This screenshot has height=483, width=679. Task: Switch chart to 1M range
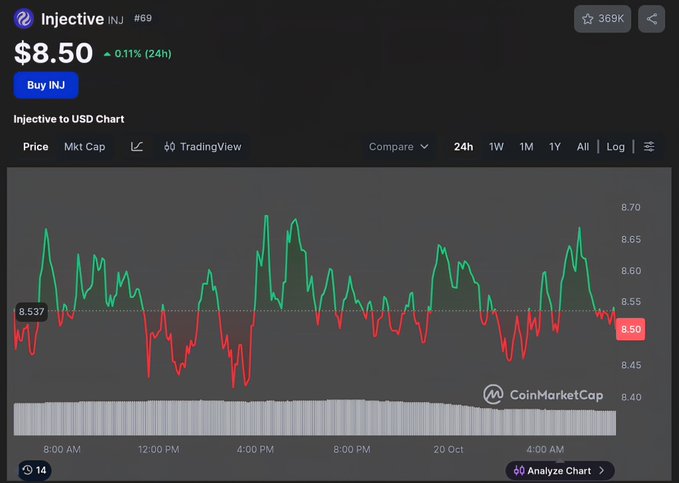(526, 147)
